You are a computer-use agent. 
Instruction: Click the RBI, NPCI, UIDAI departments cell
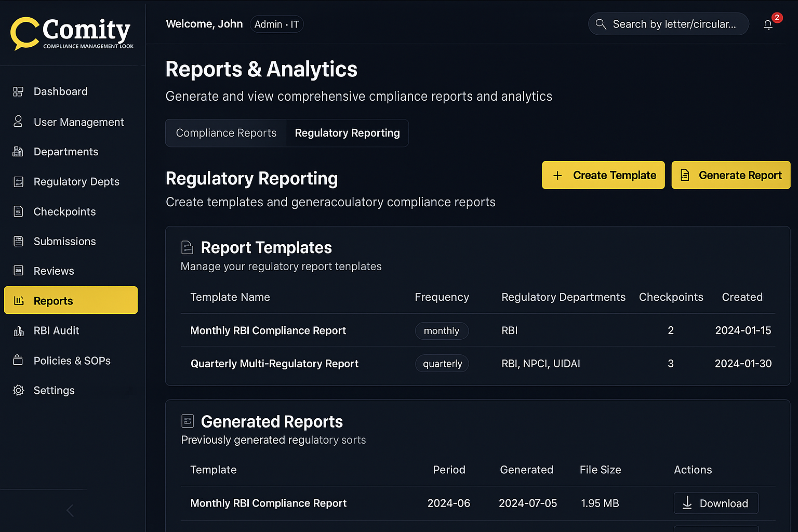coord(540,364)
